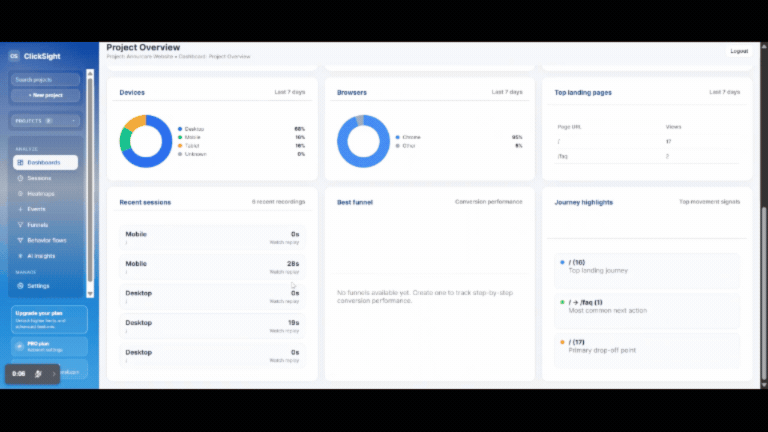Open the Dashboards icon in the sidebar
This screenshot has height=432, width=768.
pyautogui.click(x=19, y=162)
